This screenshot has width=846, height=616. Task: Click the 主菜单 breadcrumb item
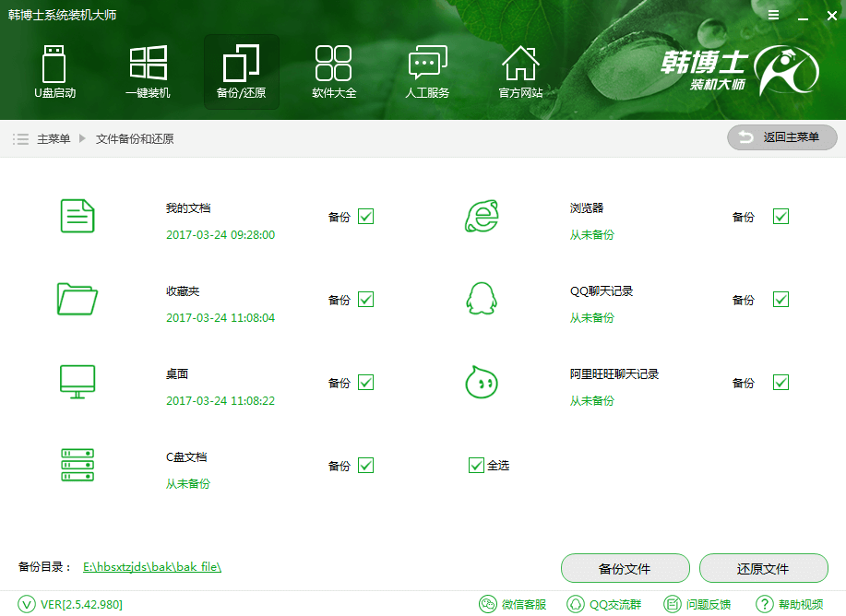coord(54,139)
